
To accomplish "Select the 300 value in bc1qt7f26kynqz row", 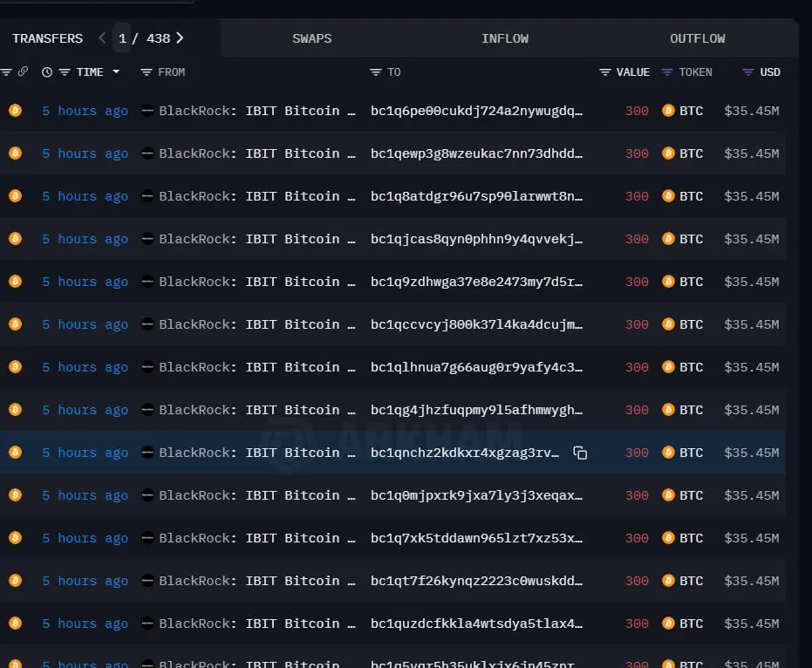I will (x=637, y=581).
